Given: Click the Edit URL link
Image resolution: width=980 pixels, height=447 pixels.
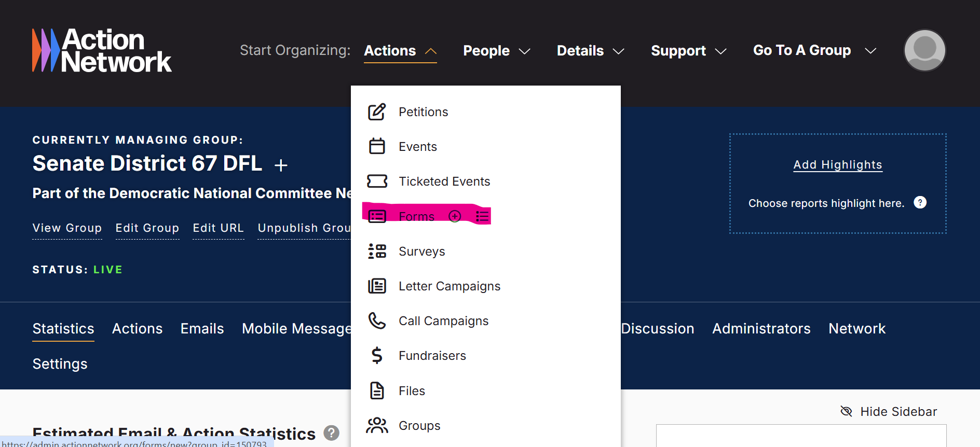Looking at the screenshot, I should pos(218,228).
